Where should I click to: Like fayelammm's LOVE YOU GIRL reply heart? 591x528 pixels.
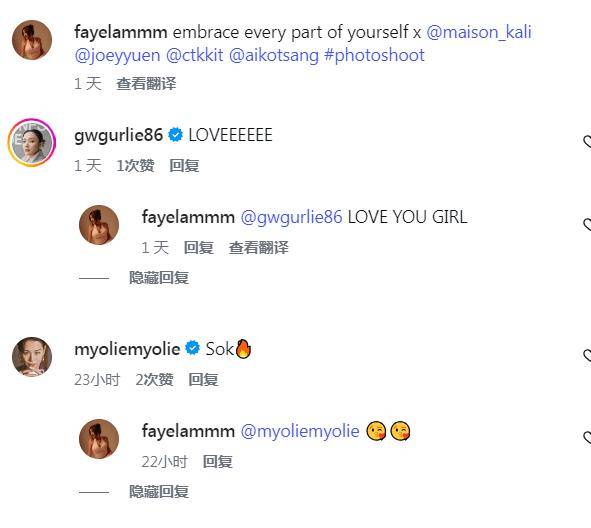click(x=587, y=224)
